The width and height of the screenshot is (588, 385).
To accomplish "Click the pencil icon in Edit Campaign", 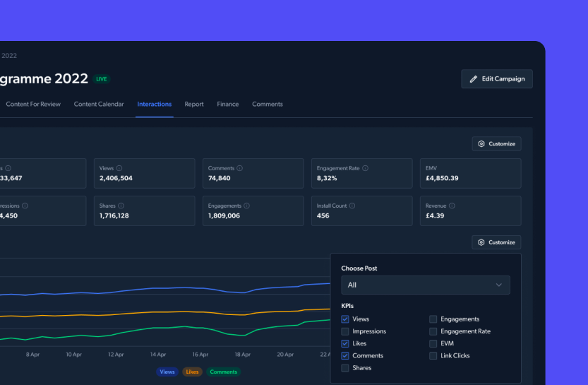I will [x=474, y=79].
